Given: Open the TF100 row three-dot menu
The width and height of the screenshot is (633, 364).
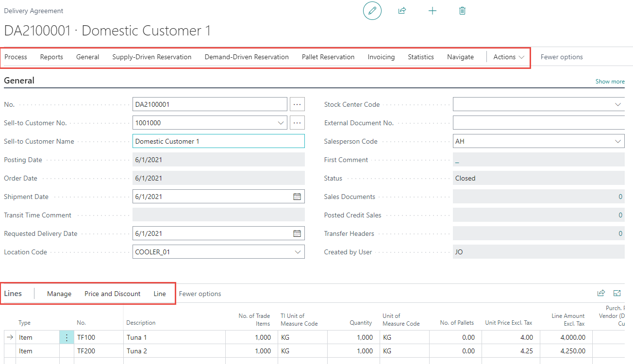Looking at the screenshot, I should [67, 337].
